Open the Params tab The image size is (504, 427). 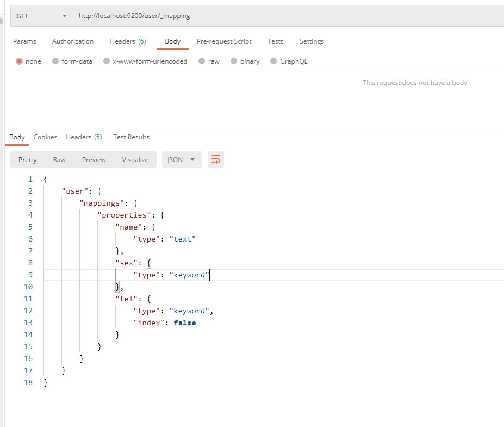click(x=24, y=41)
